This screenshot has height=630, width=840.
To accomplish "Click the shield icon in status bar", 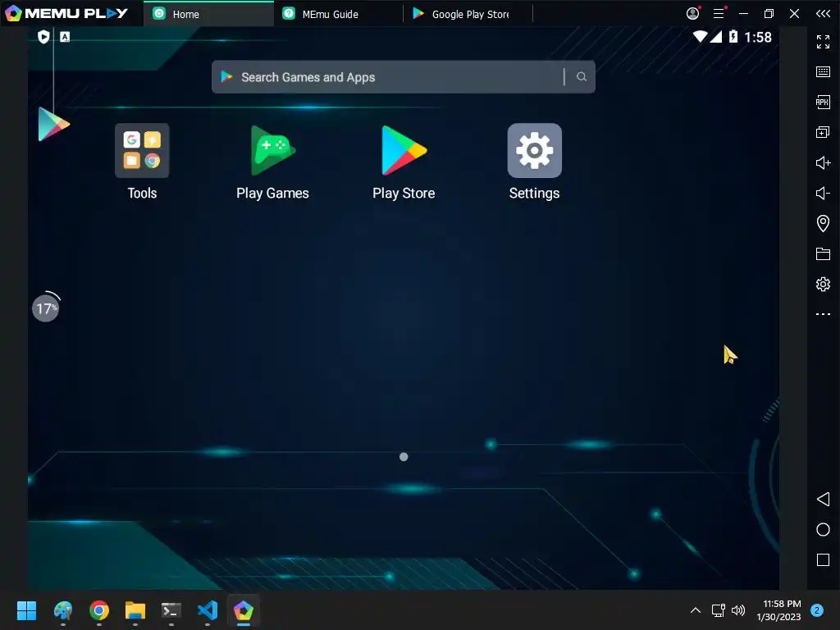I will click(x=44, y=36).
